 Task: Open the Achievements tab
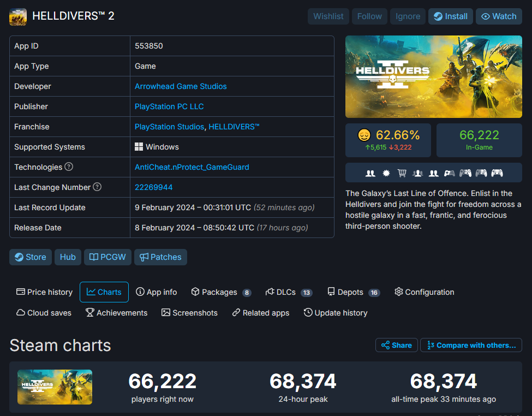point(116,313)
